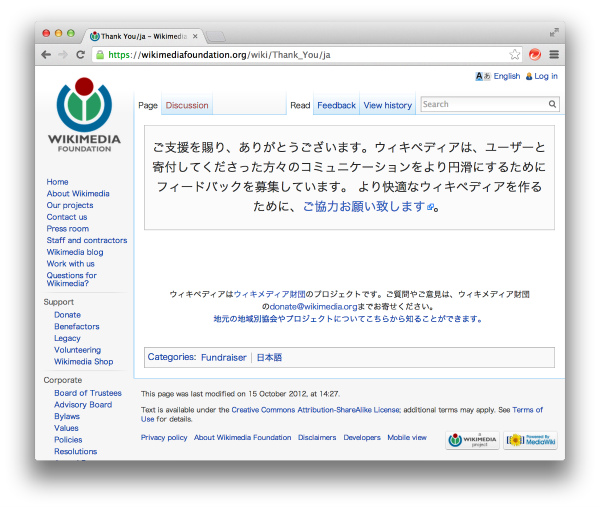This screenshot has width=600, height=509.
Task: Open the Developers footer link
Action: 362,437
